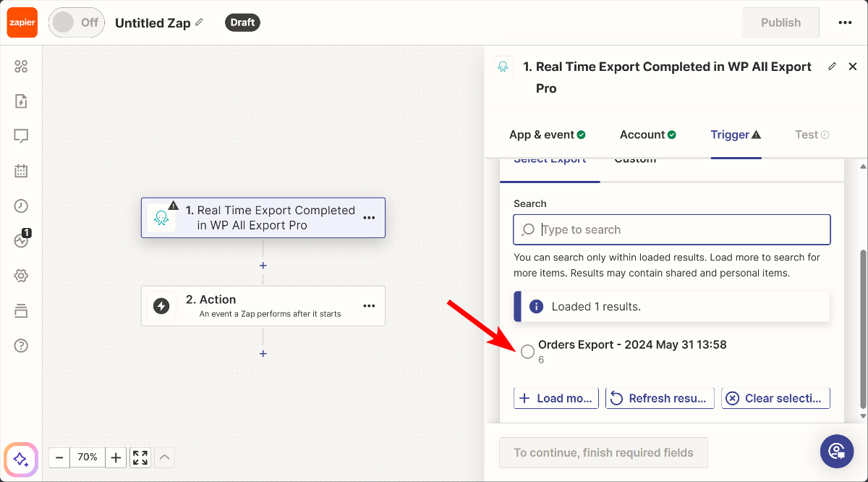Viewport: 868px width, 482px height.
Task: Click the AI sparkle assistant icon
Action: [x=21, y=459]
